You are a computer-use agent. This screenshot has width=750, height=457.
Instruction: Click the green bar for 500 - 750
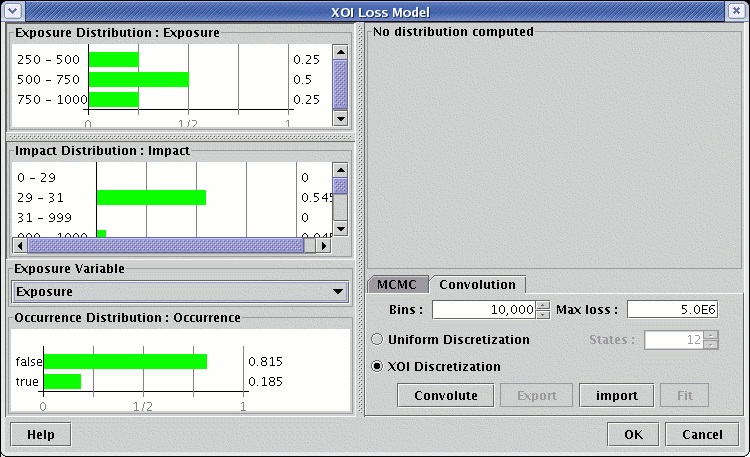tap(139, 79)
